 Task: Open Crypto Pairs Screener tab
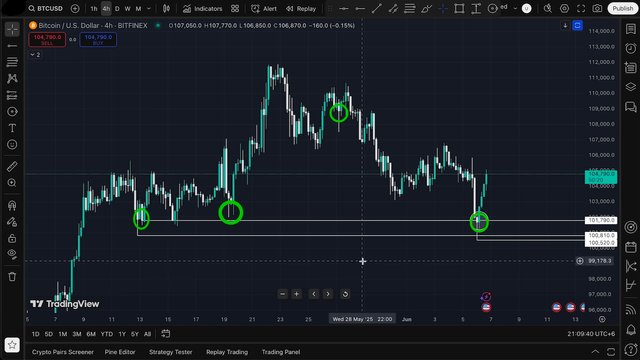coord(62,352)
